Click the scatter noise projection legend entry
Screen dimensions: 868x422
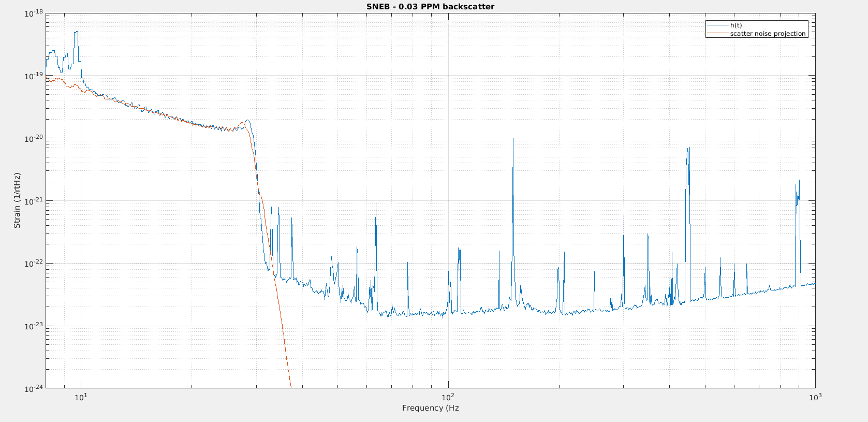768,34
